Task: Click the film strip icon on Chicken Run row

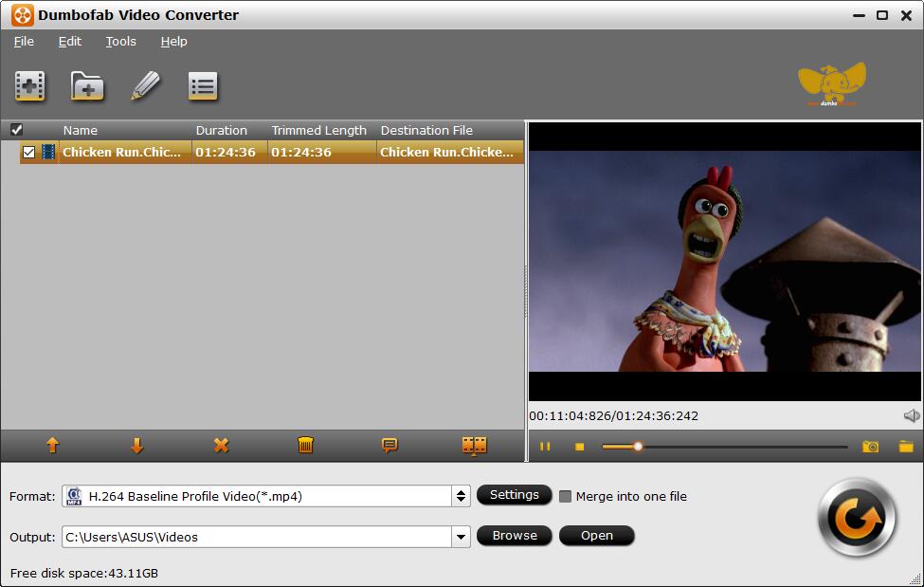Action: click(48, 153)
